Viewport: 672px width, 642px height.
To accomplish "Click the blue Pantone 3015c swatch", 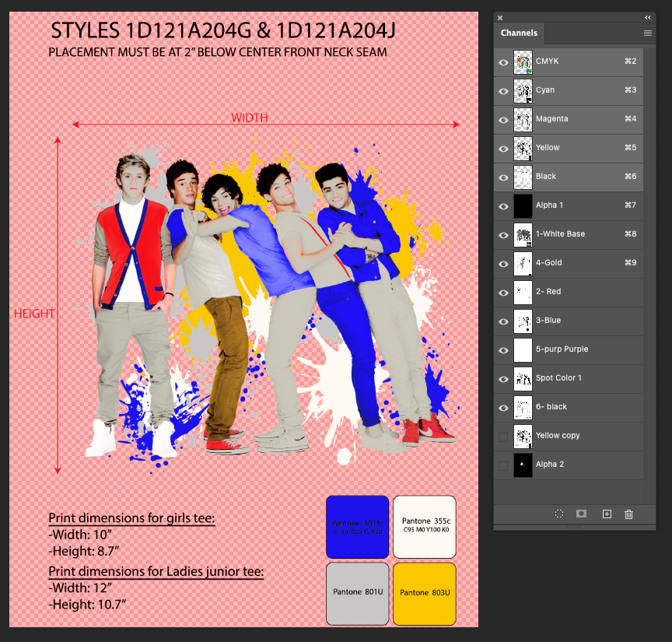I will (x=358, y=527).
